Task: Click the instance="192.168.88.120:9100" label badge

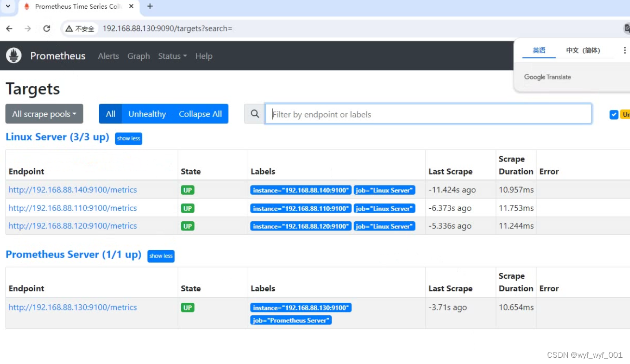Action: (301, 226)
